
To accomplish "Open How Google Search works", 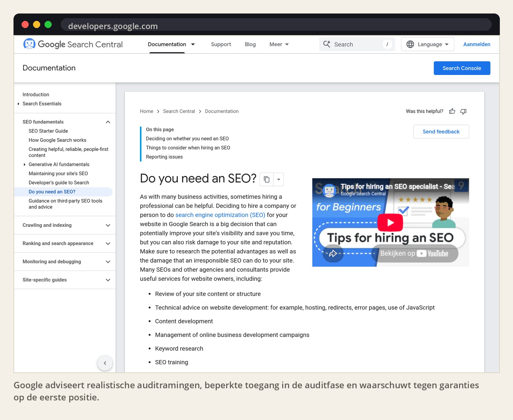I will click(x=57, y=140).
